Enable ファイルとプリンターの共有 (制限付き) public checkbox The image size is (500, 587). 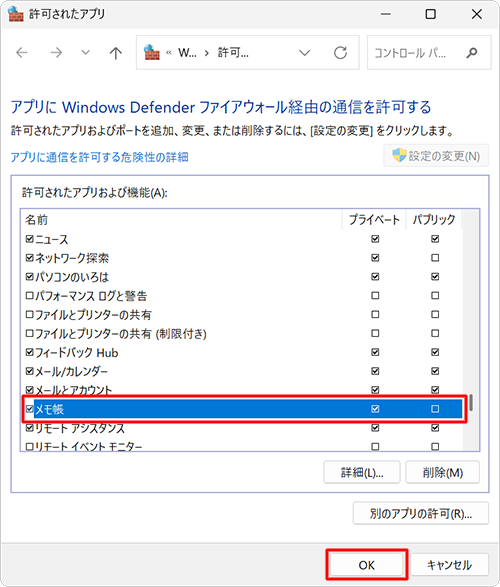pos(435,334)
